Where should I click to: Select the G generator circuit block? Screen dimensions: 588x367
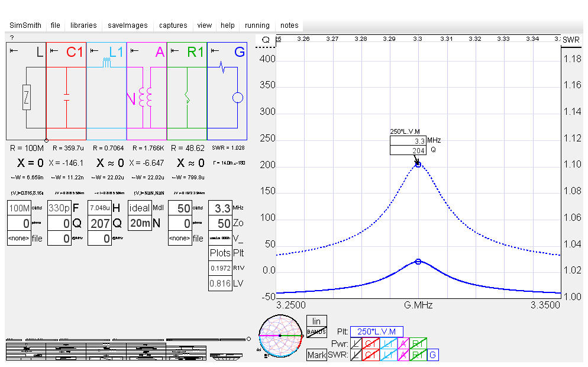227,91
